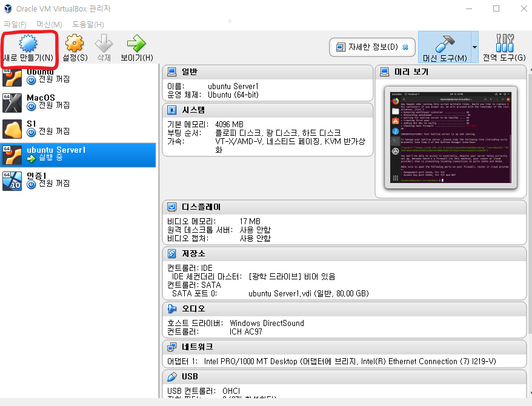Image resolution: width=532 pixels, height=406 pixels.
Task: Select the MacOS virtual machine
Action: point(78,103)
